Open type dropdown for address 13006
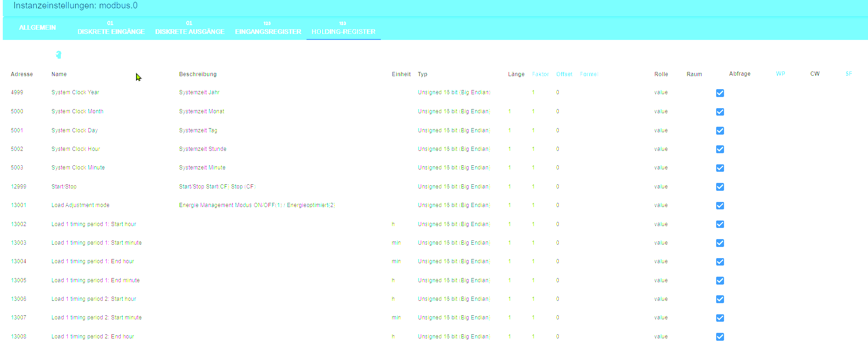 coord(454,299)
